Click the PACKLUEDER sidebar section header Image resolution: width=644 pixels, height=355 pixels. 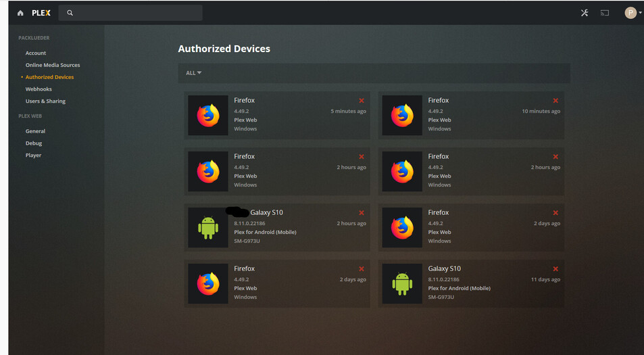tap(34, 38)
